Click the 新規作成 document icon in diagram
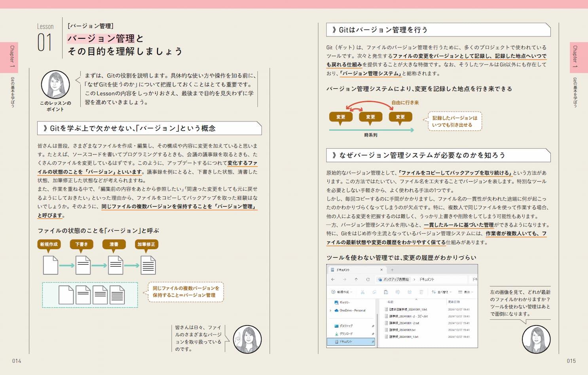The width and height of the screenshot is (588, 375). coord(50,265)
